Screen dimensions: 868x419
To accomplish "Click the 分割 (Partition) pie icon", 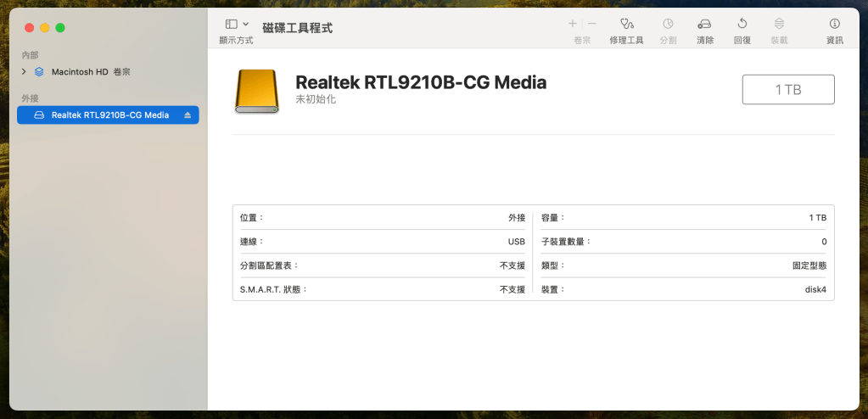I will click(x=668, y=24).
